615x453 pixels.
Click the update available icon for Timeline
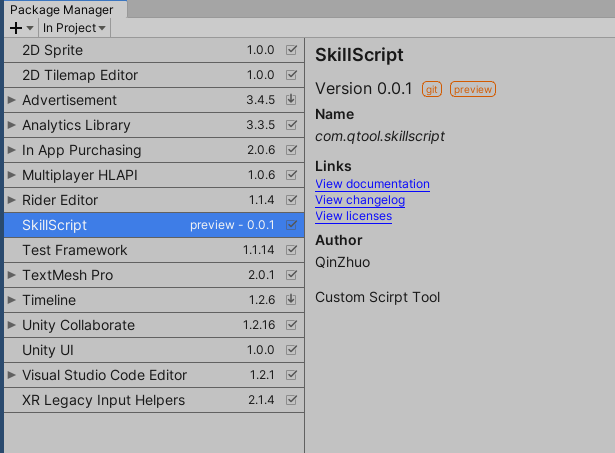[291, 300]
